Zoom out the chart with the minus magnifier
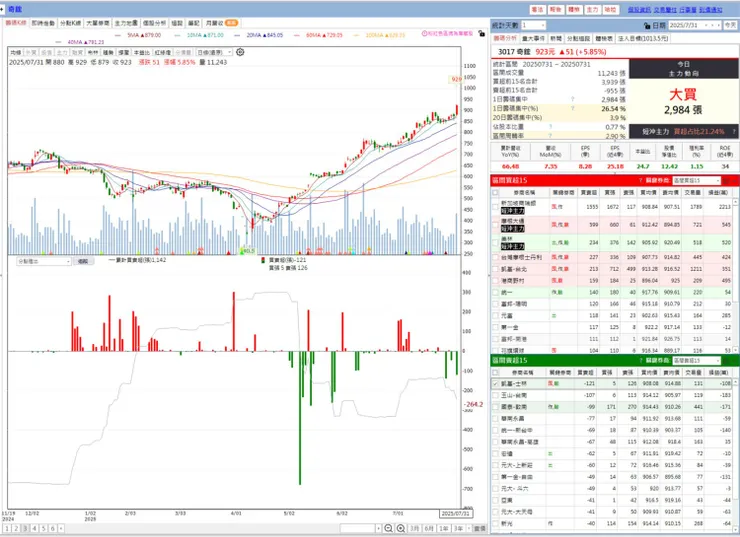The image size is (740, 537). 388,528
